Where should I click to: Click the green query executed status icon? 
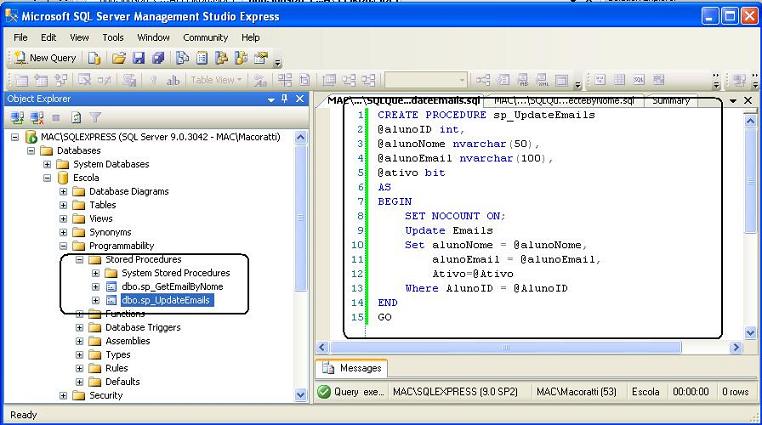324,391
